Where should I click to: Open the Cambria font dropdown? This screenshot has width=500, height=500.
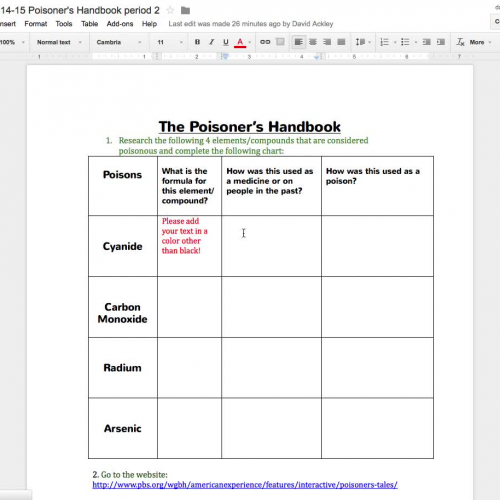tap(119, 42)
